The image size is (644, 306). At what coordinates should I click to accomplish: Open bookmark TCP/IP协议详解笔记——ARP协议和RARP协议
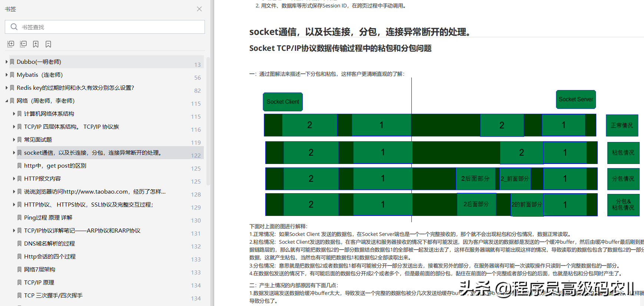(82, 230)
